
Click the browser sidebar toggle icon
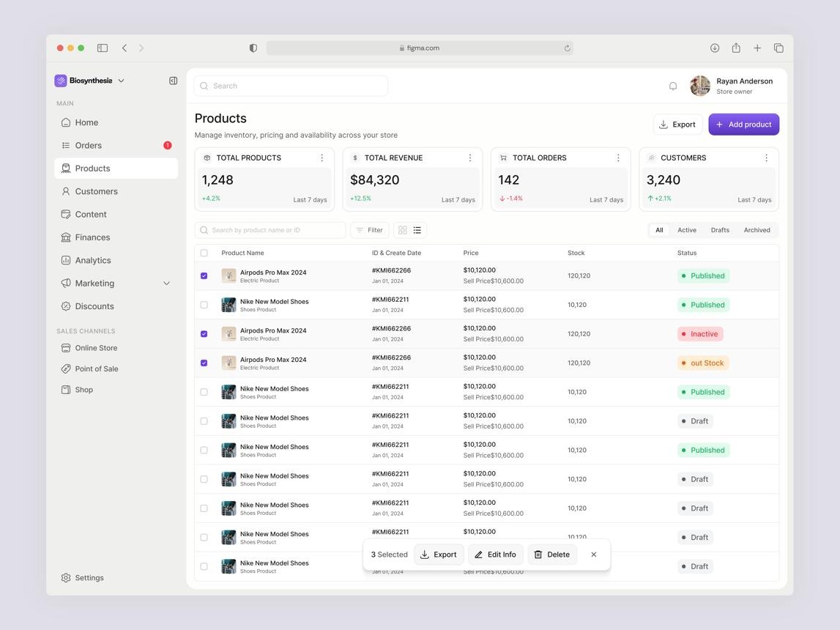(x=103, y=48)
